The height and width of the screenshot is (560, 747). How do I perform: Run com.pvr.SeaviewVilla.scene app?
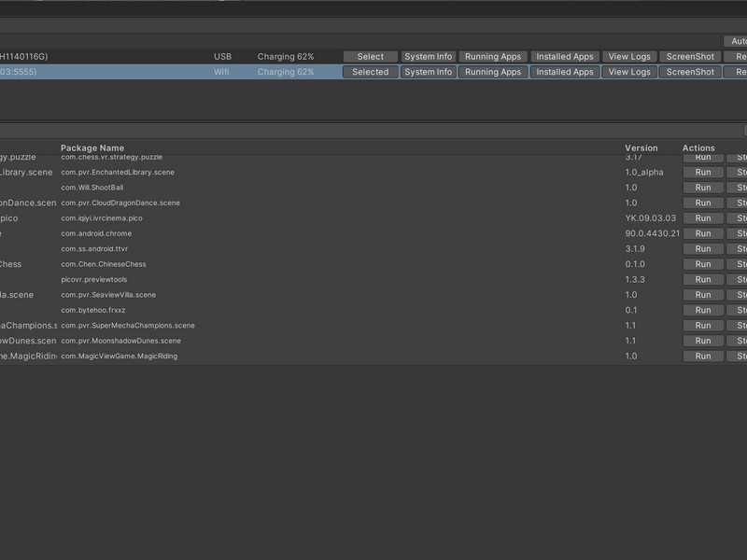tap(703, 295)
